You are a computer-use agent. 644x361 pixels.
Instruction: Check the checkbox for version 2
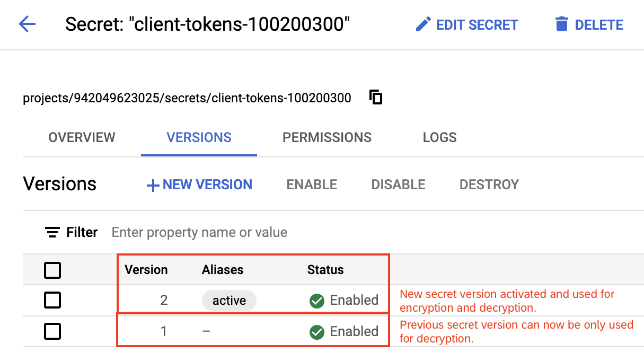pos(52,300)
